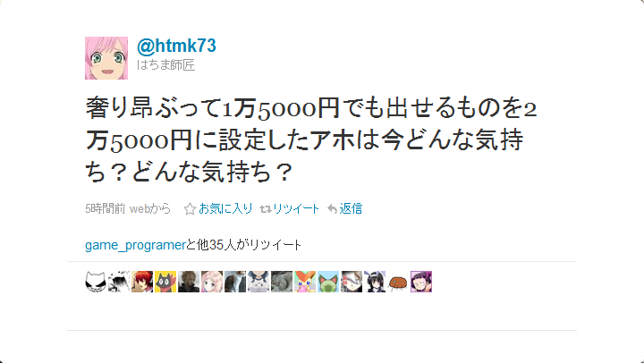This screenshot has height=363, width=644.
Task: Open the 5時間前 timestamp link
Action: click(106, 208)
